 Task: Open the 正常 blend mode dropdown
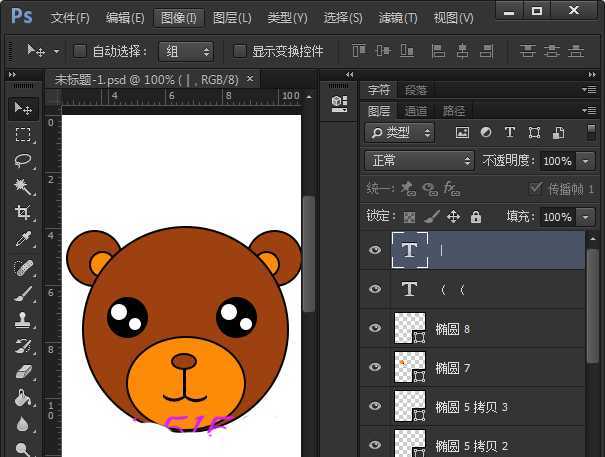click(419, 161)
